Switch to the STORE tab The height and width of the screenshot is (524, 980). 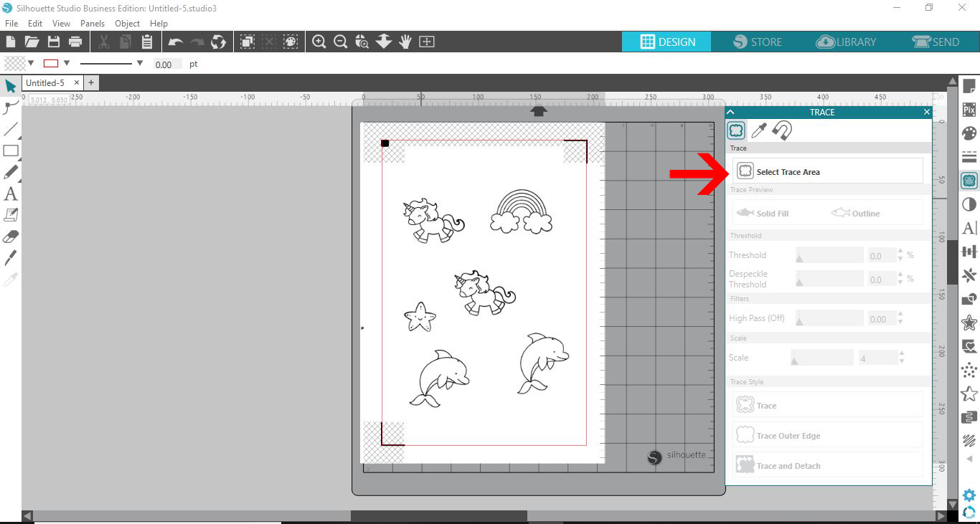757,42
